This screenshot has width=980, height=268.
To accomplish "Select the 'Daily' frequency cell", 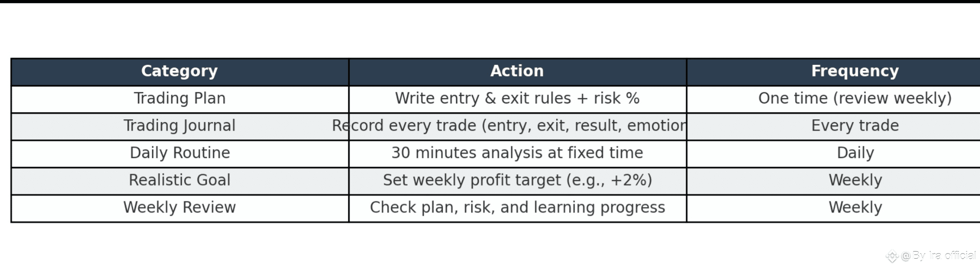I will (x=834, y=154).
